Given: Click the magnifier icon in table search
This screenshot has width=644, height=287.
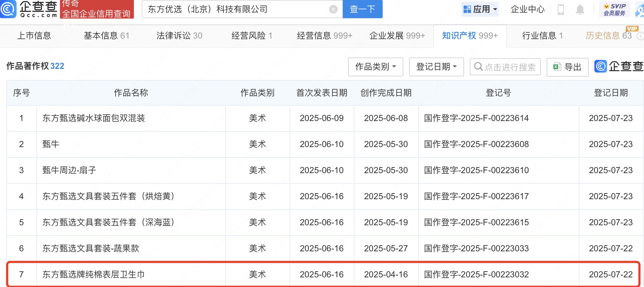Looking at the screenshot, I should 478,67.
